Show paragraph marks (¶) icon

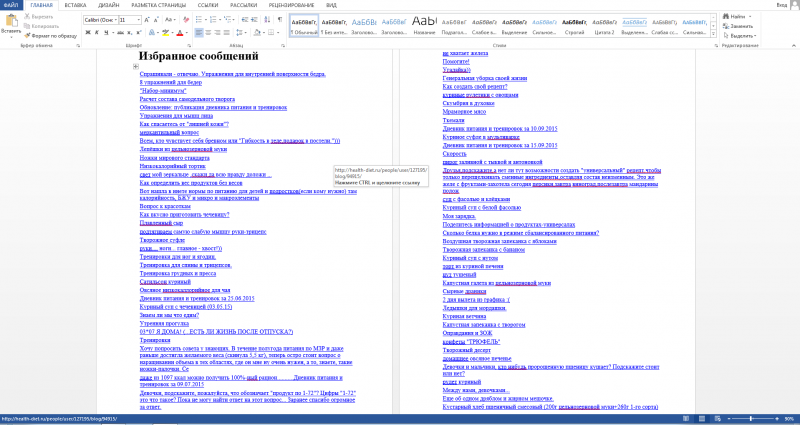[x=279, y=19]
